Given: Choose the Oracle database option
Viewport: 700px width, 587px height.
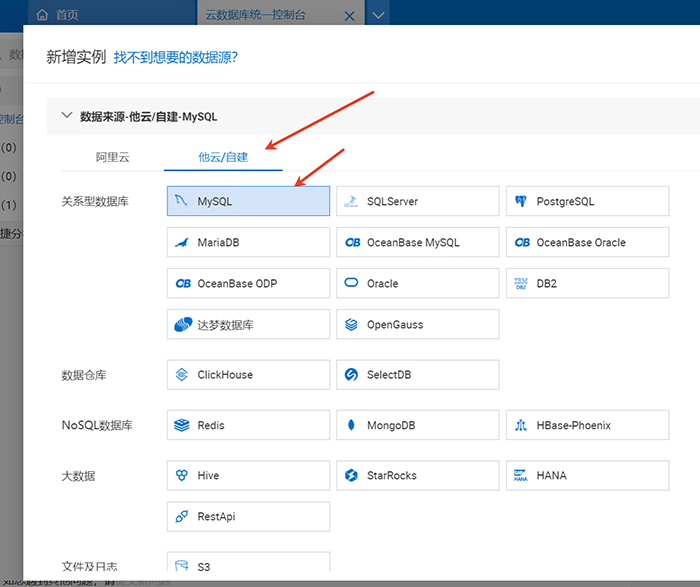Looking at the screenshot, I should (417, 283).
